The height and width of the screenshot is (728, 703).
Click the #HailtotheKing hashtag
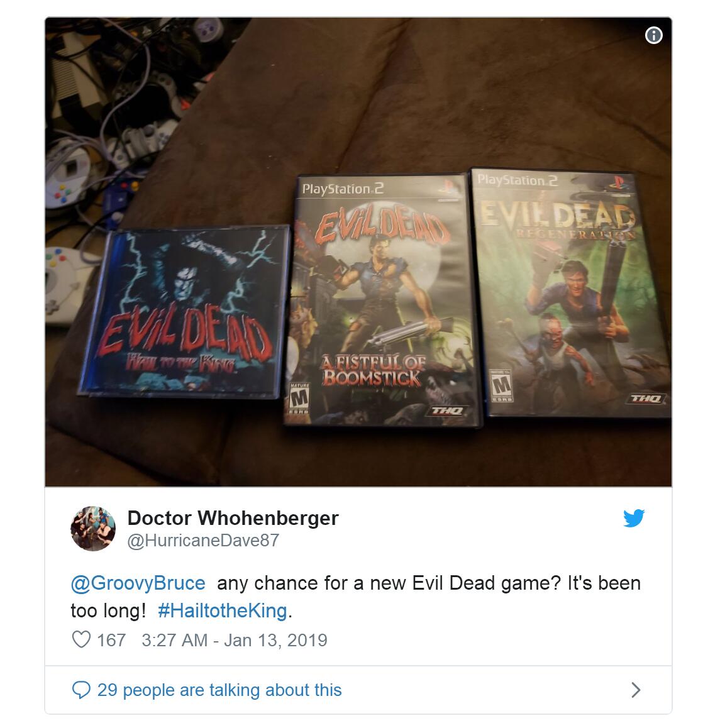coord(223,610)
